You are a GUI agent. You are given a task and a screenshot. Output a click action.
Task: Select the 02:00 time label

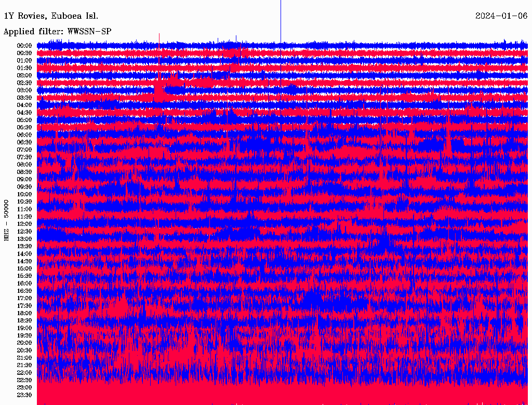pos(24,76)
